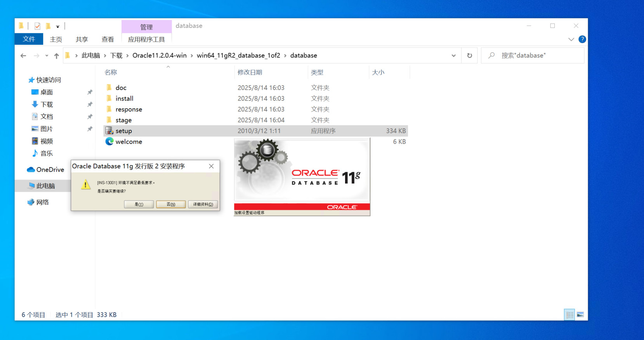Sort by the 修改日期 column header
Viewport: 644px width, 340px height.
250,72
